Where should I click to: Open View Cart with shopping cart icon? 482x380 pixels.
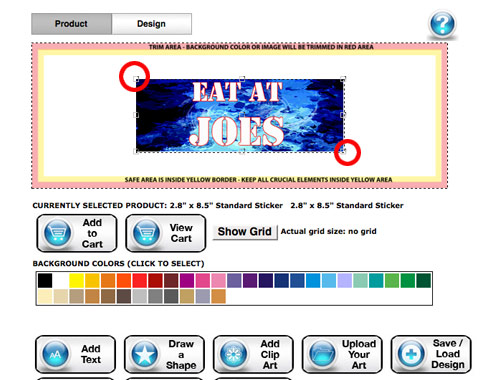point(166,233)
